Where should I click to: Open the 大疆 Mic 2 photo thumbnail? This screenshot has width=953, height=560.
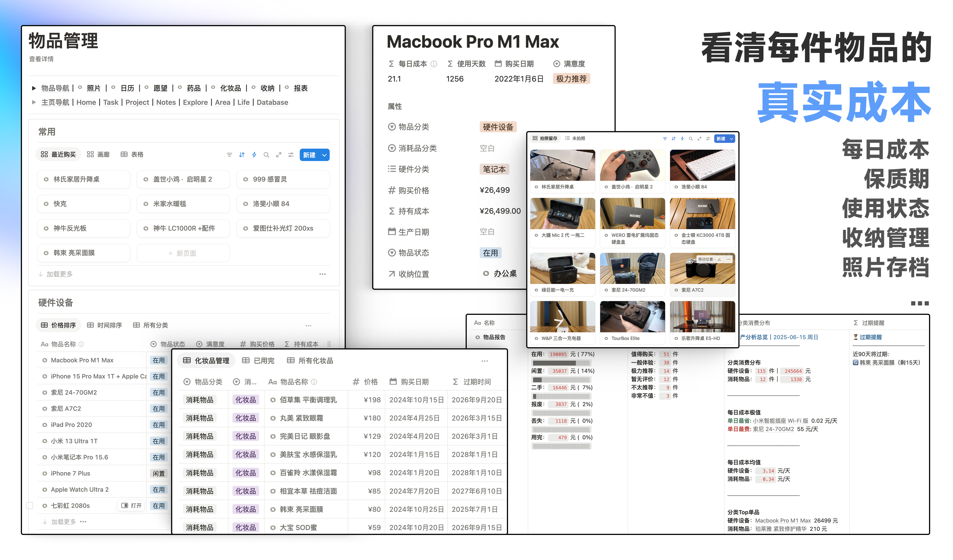562,214
